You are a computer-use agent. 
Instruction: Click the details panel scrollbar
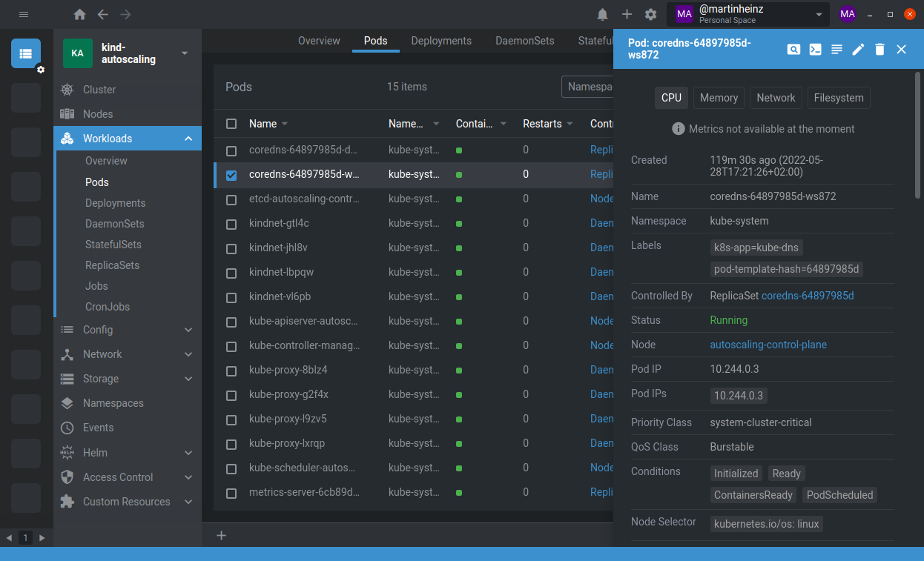918,133
